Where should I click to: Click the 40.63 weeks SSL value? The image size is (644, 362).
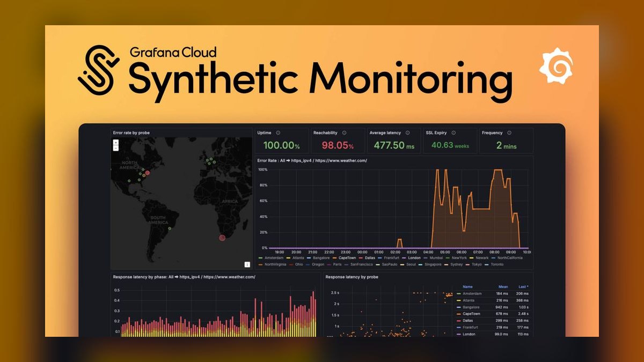(x=450, y=145)
